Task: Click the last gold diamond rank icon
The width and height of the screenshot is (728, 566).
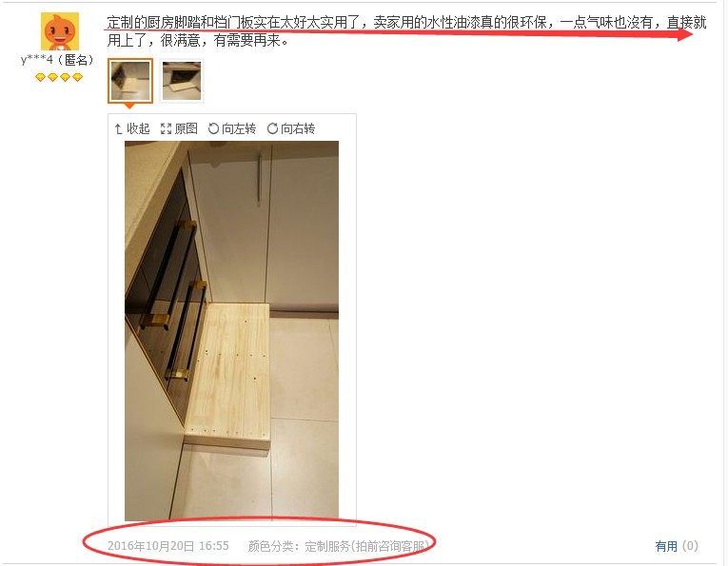Action: click(77, 77)
